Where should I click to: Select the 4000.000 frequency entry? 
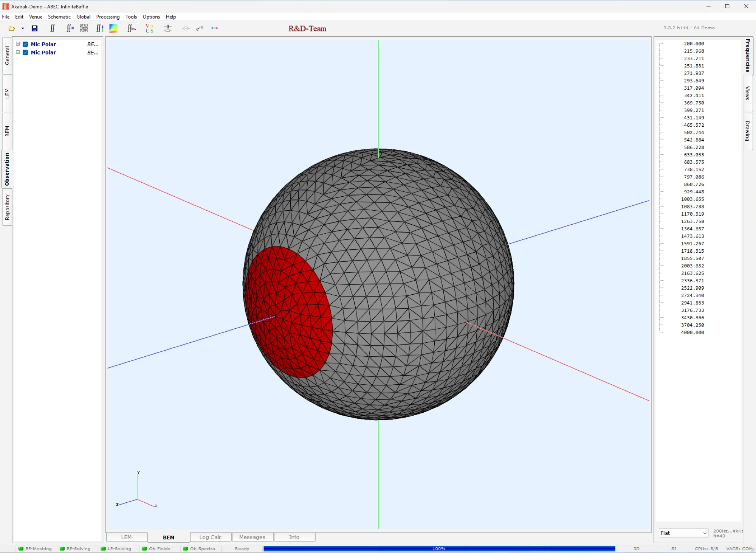692,332
